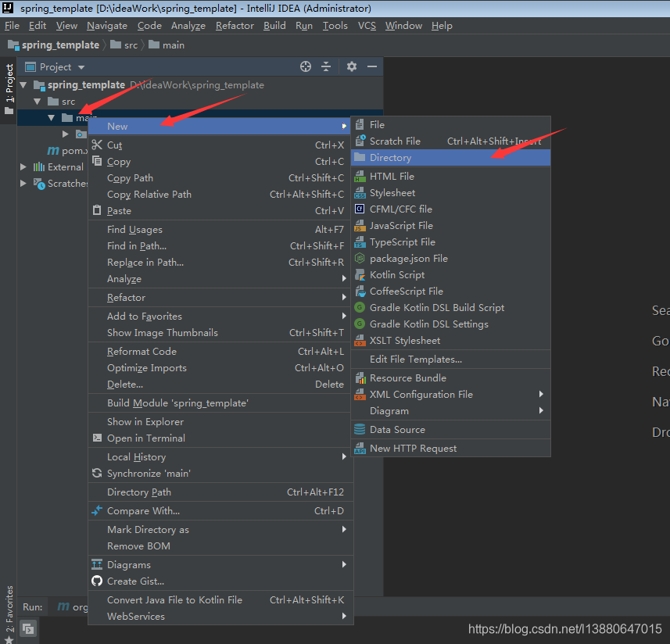Open the Local History submenu
This screenshot has width=670, height=644.
coord(220,456)
